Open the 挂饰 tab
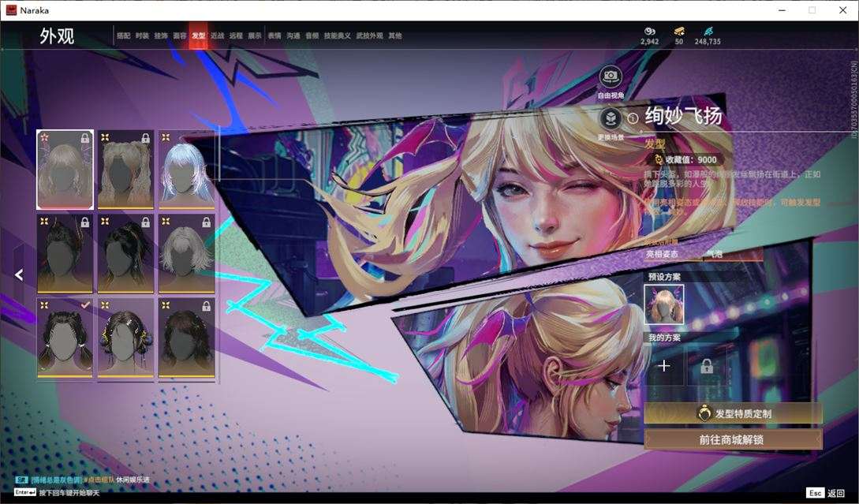859x504 pixels. tap(160, 35)
